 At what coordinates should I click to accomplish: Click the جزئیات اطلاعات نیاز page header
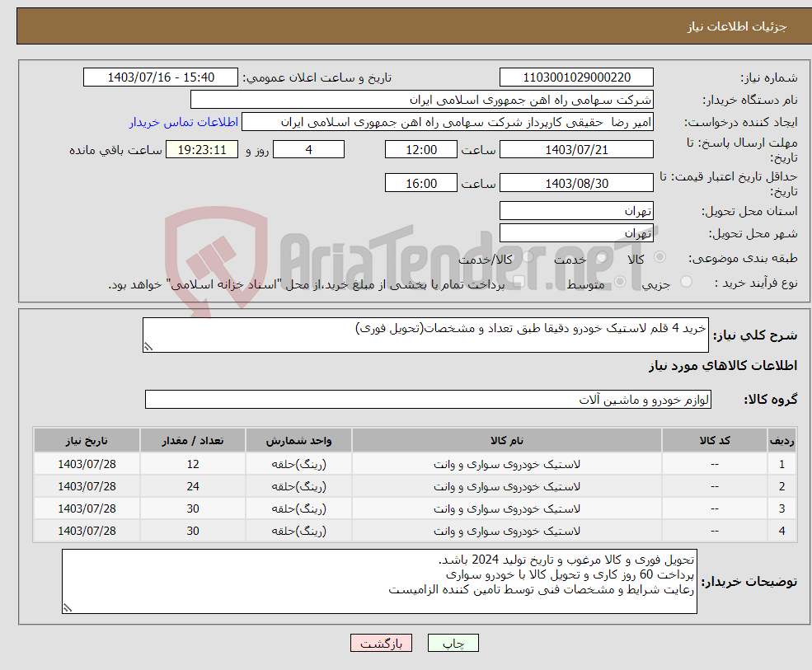[736, 26]
